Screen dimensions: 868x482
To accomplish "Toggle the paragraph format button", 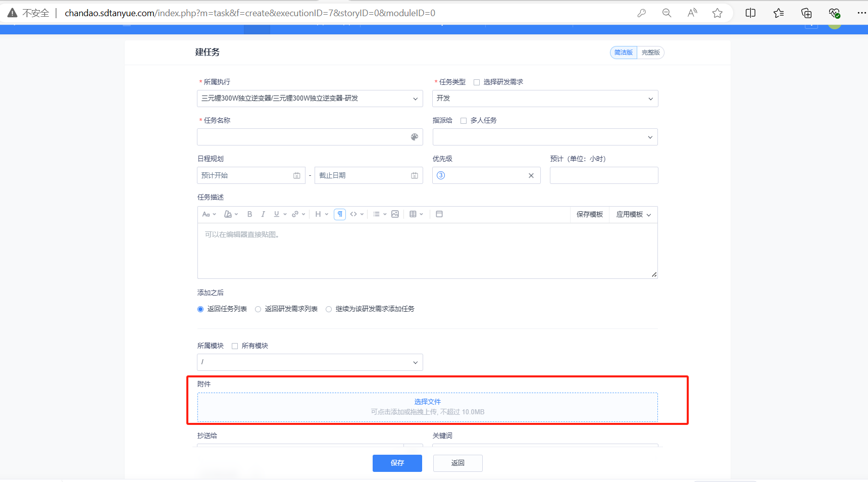I will tap(340, 214).
